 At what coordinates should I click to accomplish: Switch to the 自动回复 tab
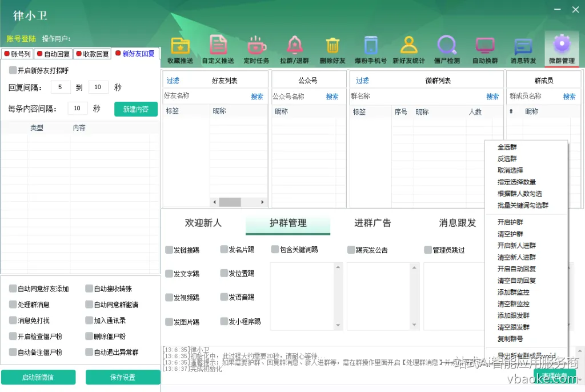click(x=53, y=54)
